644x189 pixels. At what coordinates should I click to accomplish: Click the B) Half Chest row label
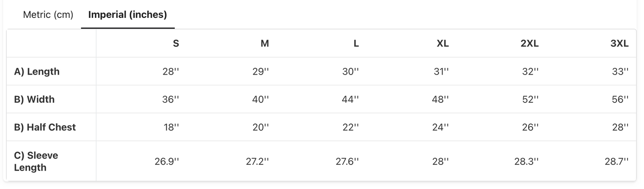click(x=45, y=127)
